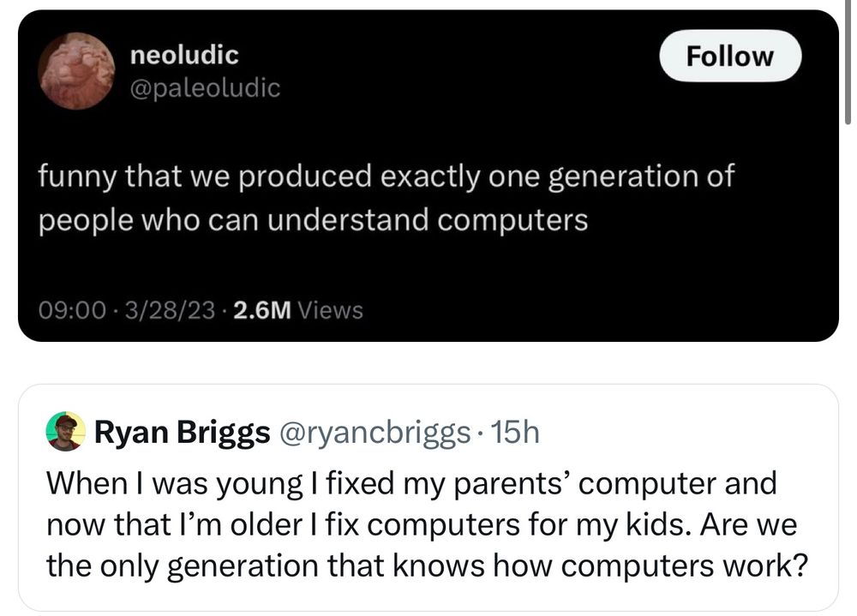
Task: Open the neoludic display name
Action: pos(184,56)
